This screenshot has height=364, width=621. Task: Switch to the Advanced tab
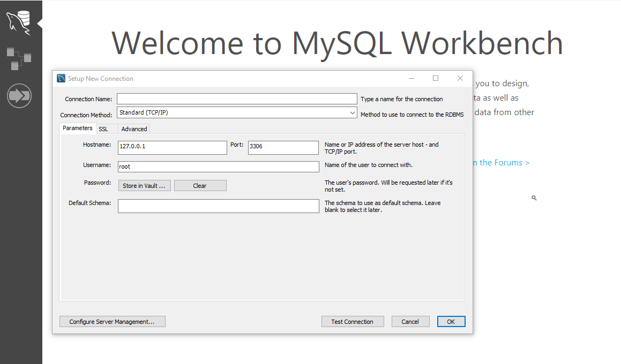tap(134, 129)
